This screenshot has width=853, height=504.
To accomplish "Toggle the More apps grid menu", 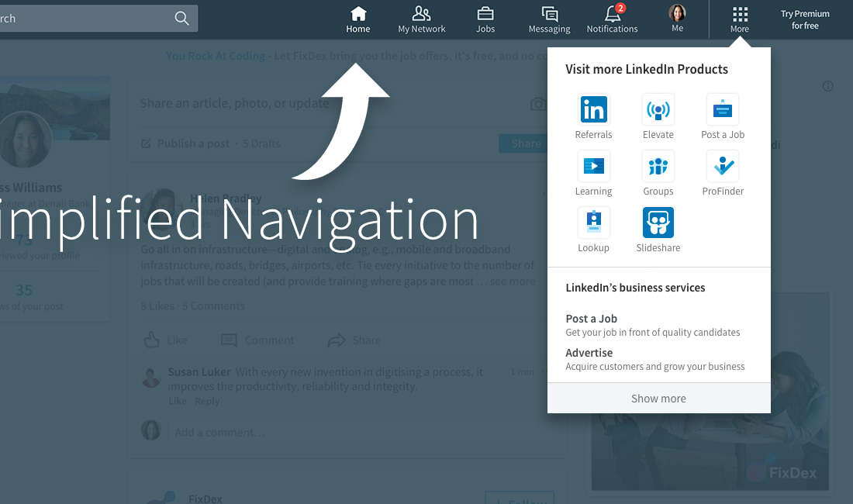I will coord(740,19).
